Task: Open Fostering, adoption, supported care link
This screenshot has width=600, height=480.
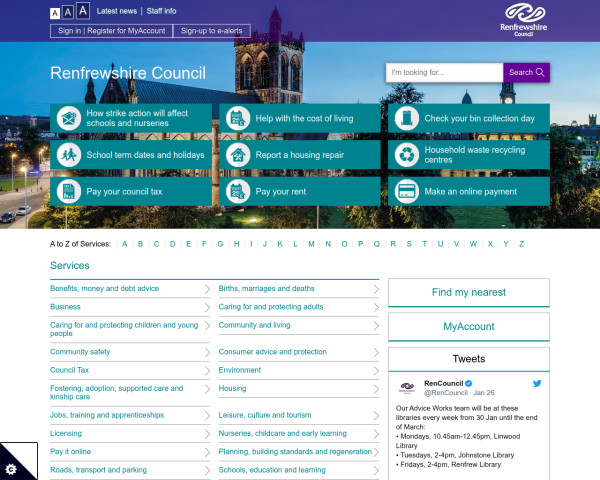Action: 117,392
